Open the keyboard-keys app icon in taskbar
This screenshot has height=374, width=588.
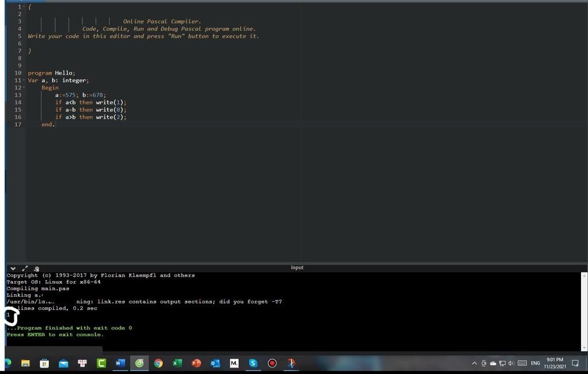82,363
